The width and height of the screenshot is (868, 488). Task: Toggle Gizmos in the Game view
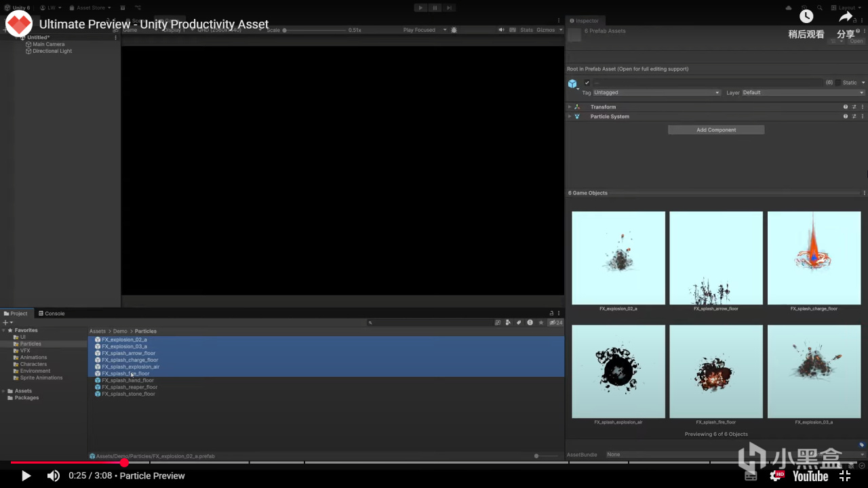pyautogui.click(x=545, y=30)
